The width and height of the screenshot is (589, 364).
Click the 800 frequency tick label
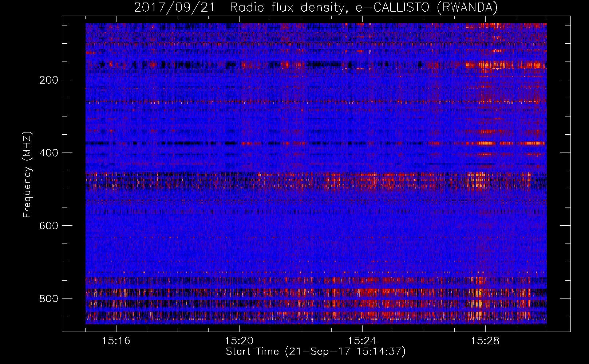click(48, 298)
